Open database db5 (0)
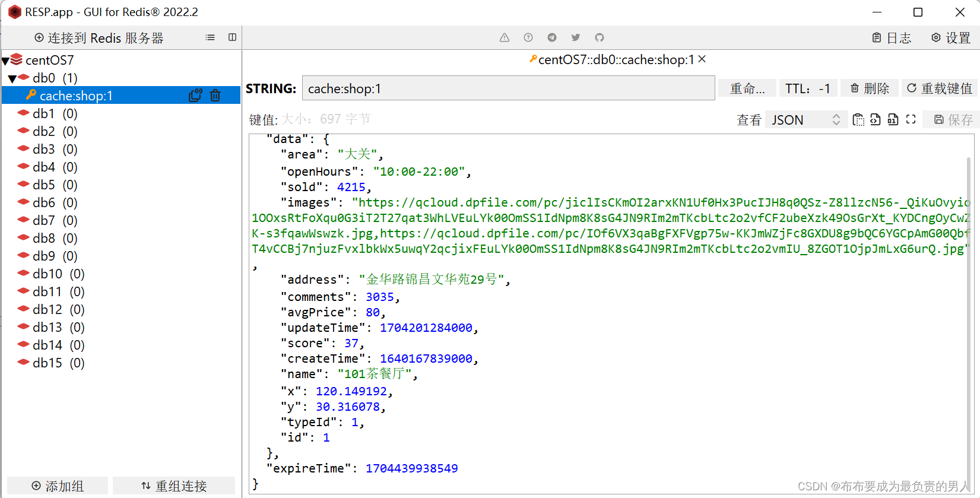980x498 pixels. [55, 185]
